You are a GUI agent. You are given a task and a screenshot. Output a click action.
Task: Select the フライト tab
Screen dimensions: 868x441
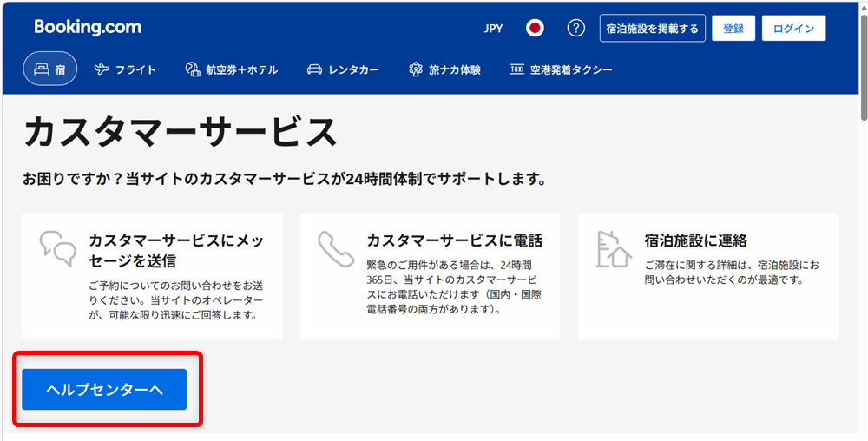(x=125, y=69)
